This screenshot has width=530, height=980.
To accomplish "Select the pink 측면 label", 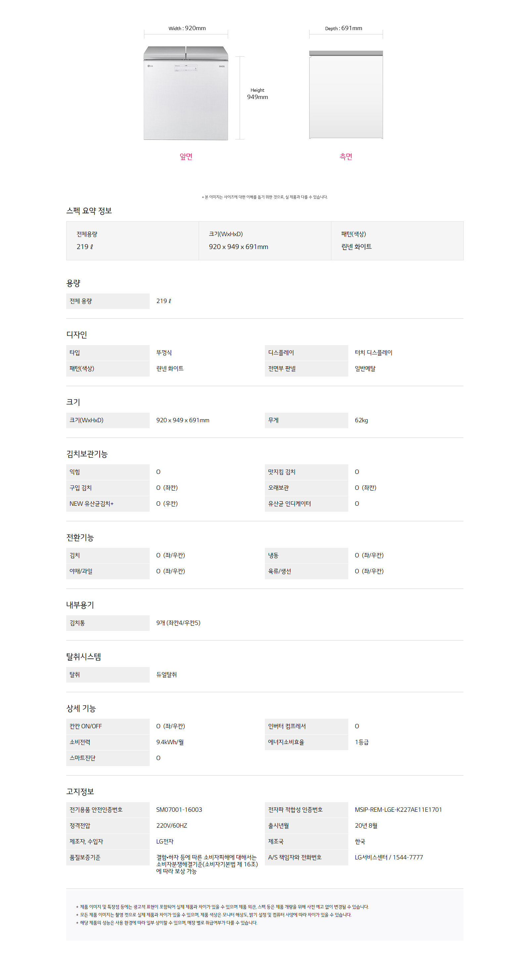I will [x=346, y=156].
